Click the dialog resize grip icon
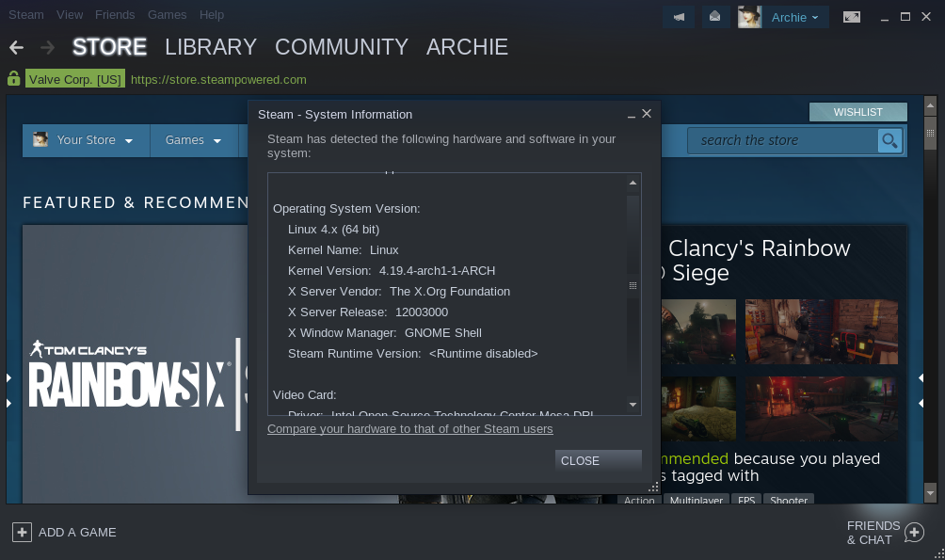 653,488
